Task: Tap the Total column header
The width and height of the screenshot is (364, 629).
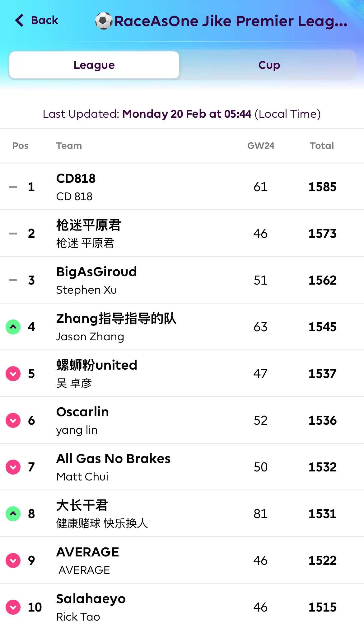Action: 322,146
